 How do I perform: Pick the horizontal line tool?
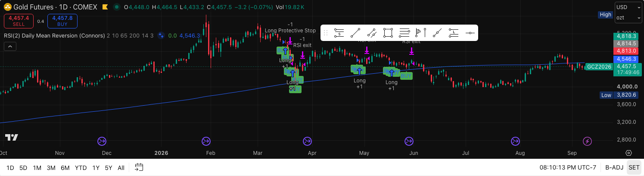[470, 33]
